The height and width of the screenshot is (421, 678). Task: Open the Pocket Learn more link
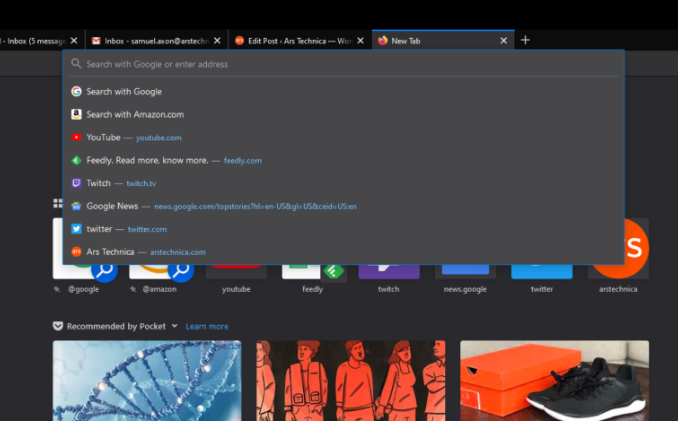point(207,326)
